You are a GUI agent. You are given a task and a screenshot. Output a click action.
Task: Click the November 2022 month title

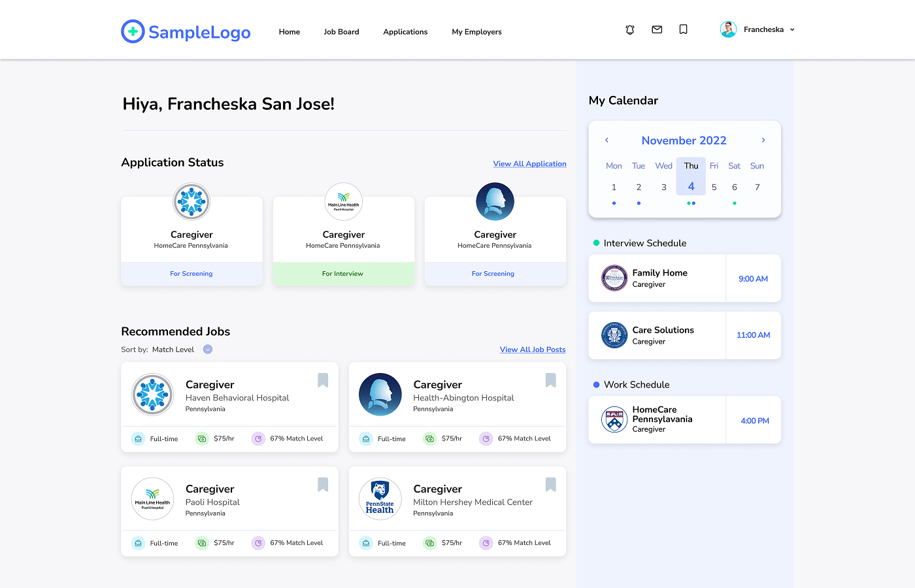click(x=684, y=140)
